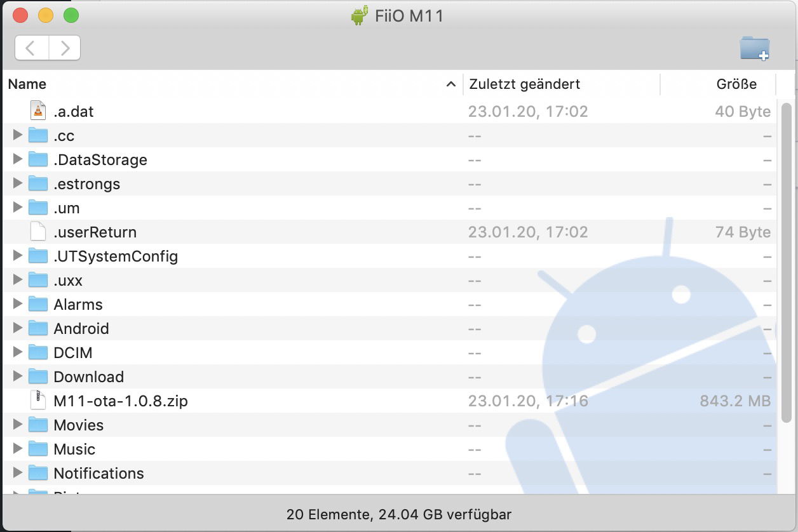The width and height of the screenshot is (798, 532).
Task: Click the Alarms folder icon
Action: (38, 304)
